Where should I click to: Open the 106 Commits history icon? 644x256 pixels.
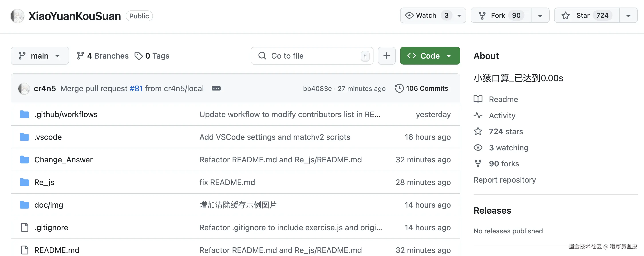[399, 88]
